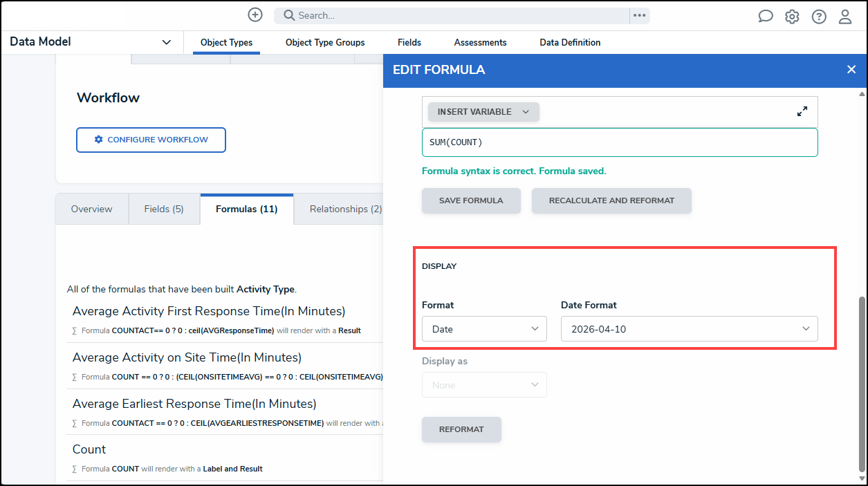Open the settings gear icon
The height and width of the screenshot is (486, 868).
(x=792, y=17)
